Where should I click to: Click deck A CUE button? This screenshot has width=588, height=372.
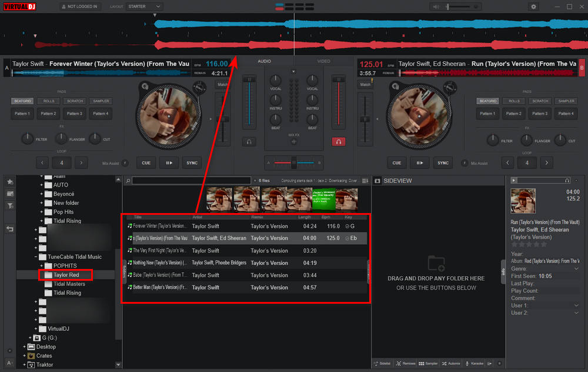tap(146, 163)
